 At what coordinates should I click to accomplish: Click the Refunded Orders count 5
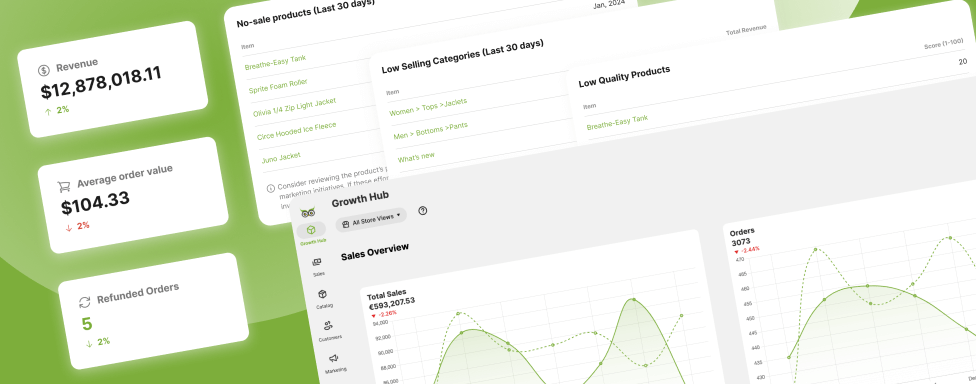tap(87, 324)
